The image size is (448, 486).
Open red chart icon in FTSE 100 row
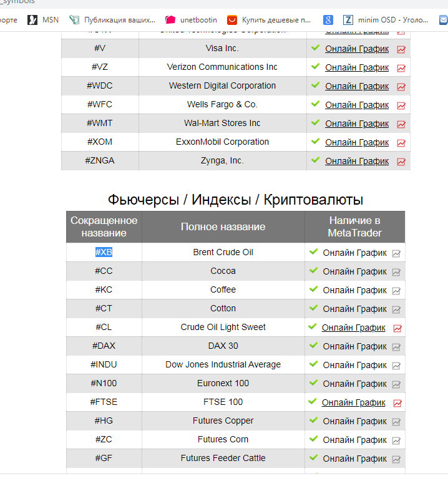point(397,403)
